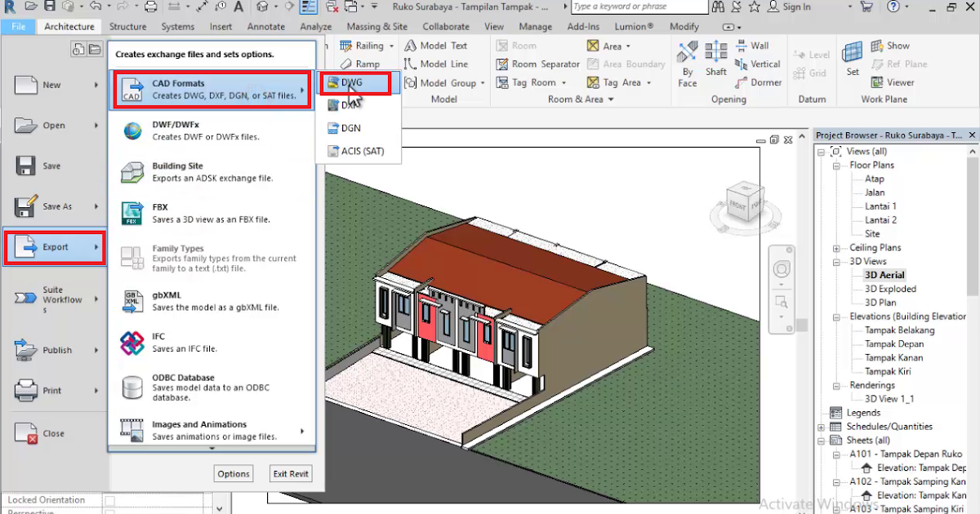The width and height of the screenshot is (980, 514).
Task: Open the Annotate ribbon tab
Action: point(266,26)
